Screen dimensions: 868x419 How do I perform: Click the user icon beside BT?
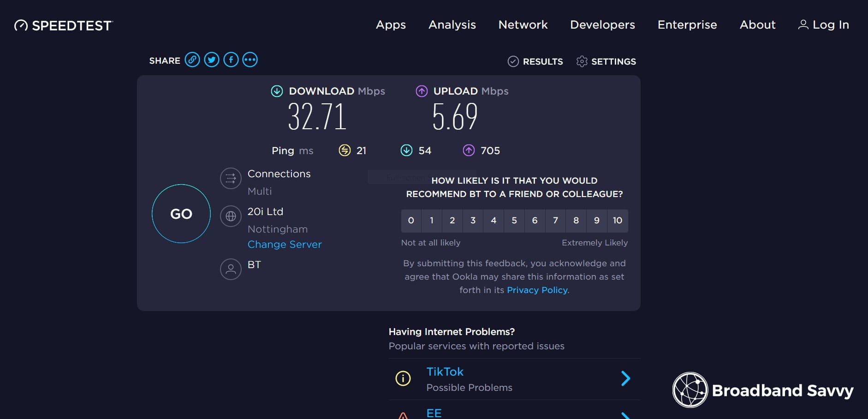[231, 269]
